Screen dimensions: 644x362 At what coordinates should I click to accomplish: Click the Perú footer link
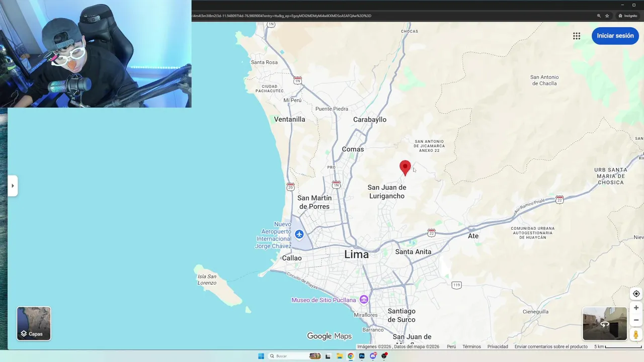pyautogui.click(x=451, y=346)
